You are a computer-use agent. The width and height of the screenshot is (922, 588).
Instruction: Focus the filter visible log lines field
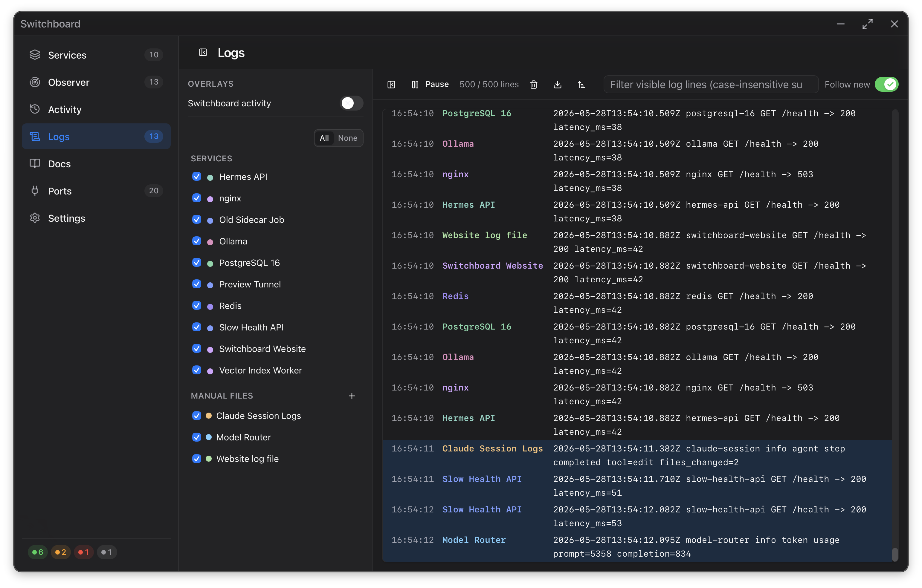pyautogui.click(x=711, y=85)
